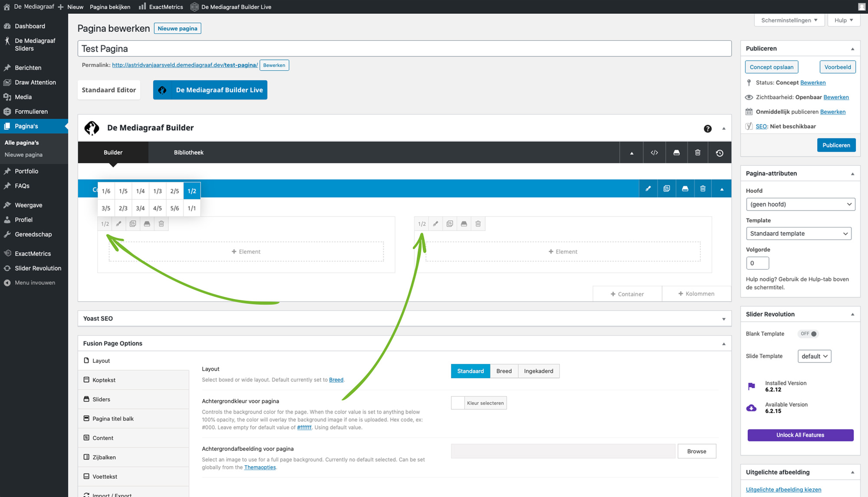
Task: Select the Breed layout option
Action: click(x=503, y=371)
